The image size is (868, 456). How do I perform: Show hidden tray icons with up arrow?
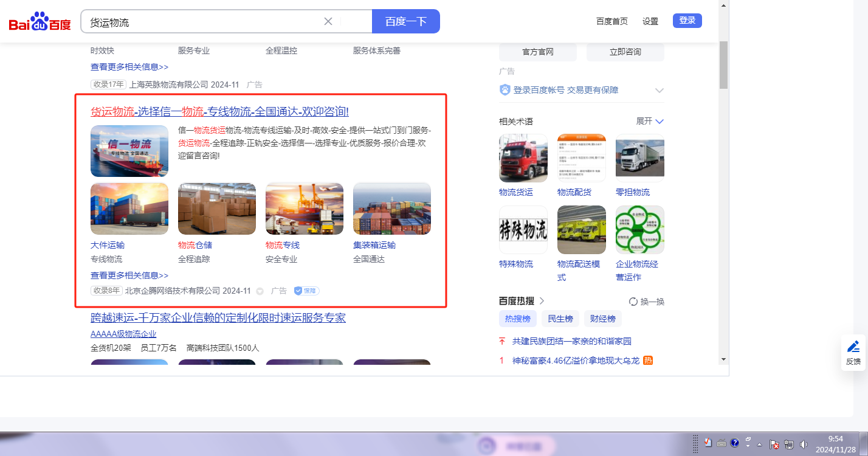pyautogui.click(x=759, y=444)
